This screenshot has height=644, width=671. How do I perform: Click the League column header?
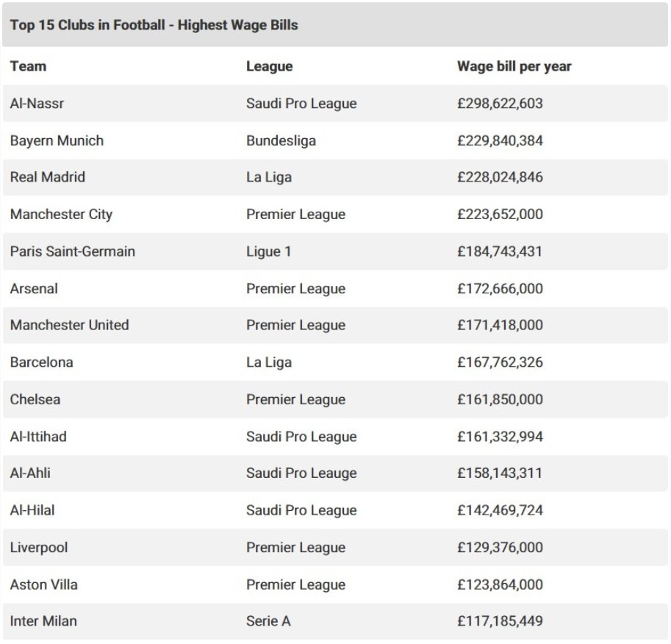coord(269,66)
